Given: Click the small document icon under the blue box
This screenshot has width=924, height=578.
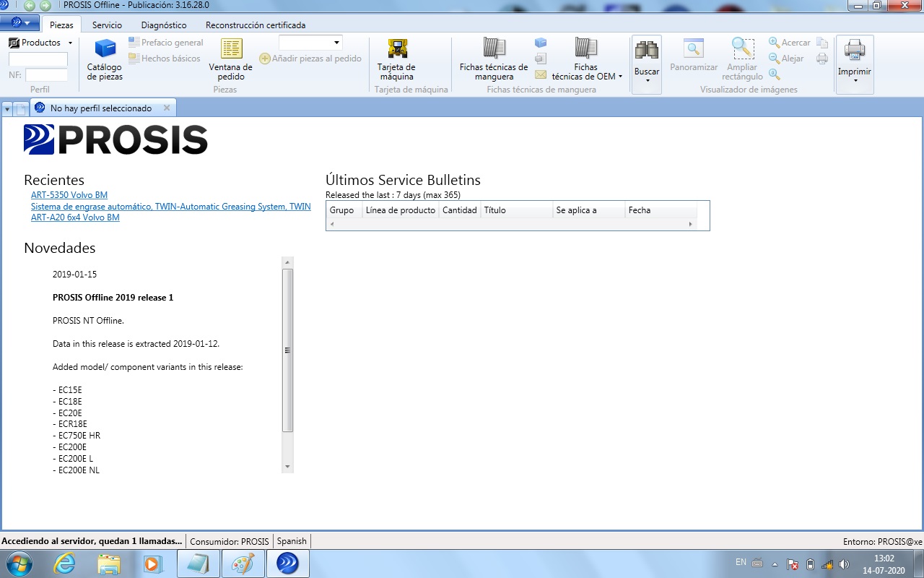Looking at the screenshot, I should pyautogui.click(x=541, y=59).
